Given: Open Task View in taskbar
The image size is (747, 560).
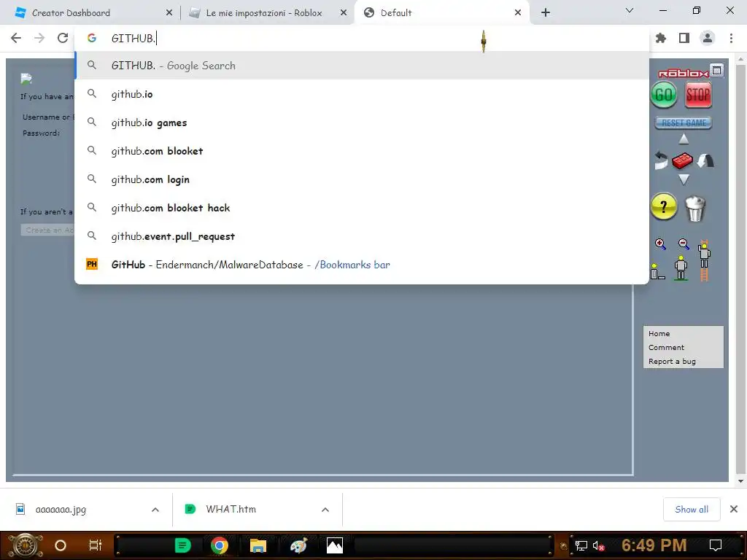Looking at the screenshot, I should (x=96, y=545).
